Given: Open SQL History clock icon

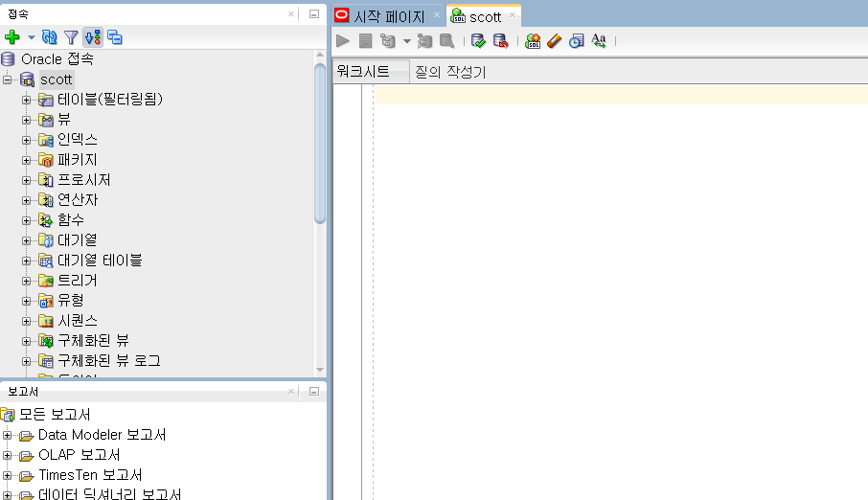Looking at the screenshot, I should tap(576, 41).
